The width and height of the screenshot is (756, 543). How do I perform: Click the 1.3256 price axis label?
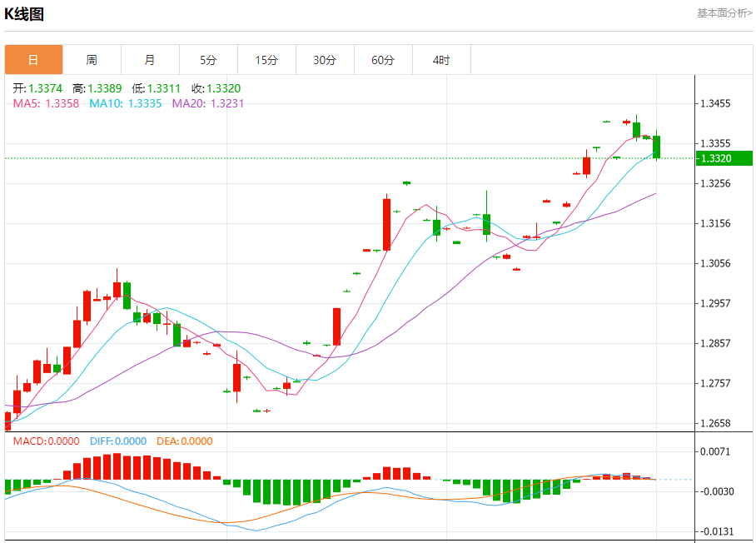point(715,184)
